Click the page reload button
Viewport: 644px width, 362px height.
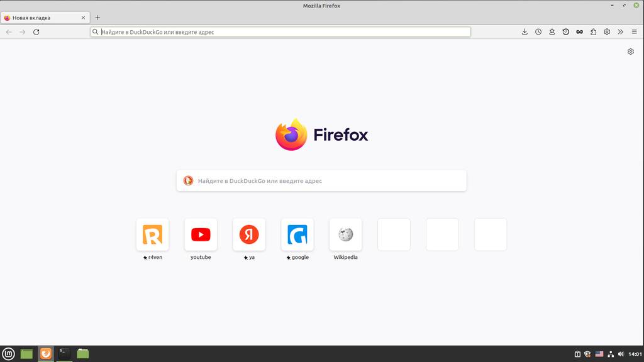[36, 32]
